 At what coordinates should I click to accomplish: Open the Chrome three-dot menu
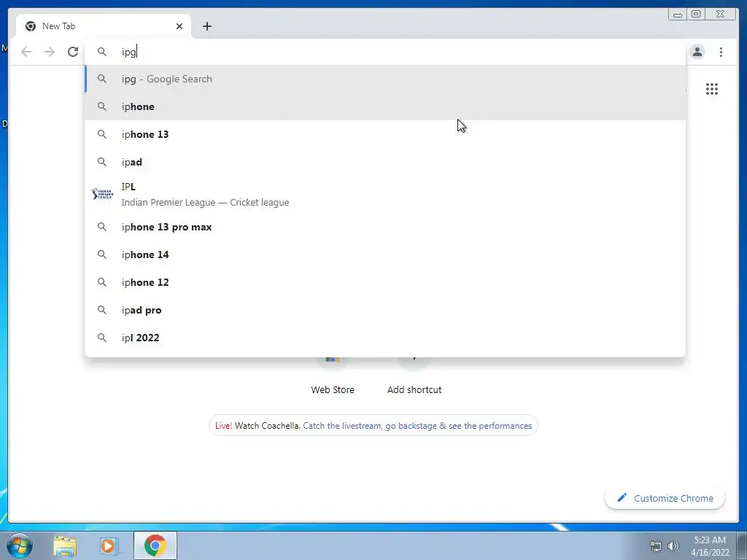pyautogui.click(x=721, y=52)
